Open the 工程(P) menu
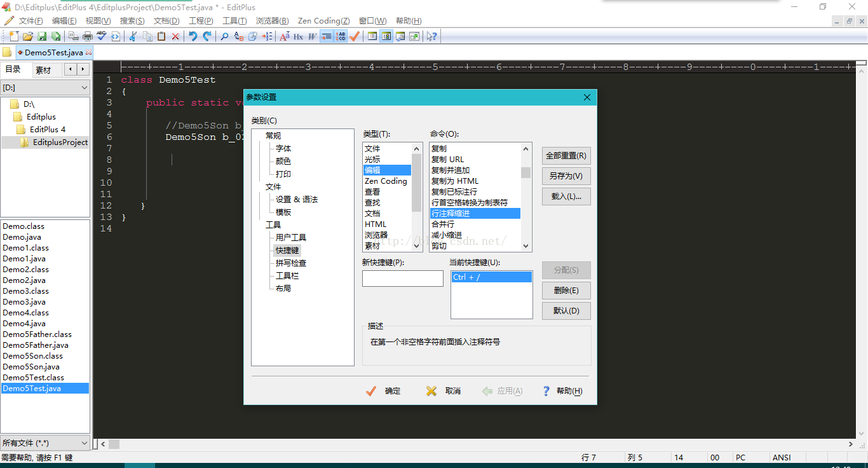 pos(201,21)
